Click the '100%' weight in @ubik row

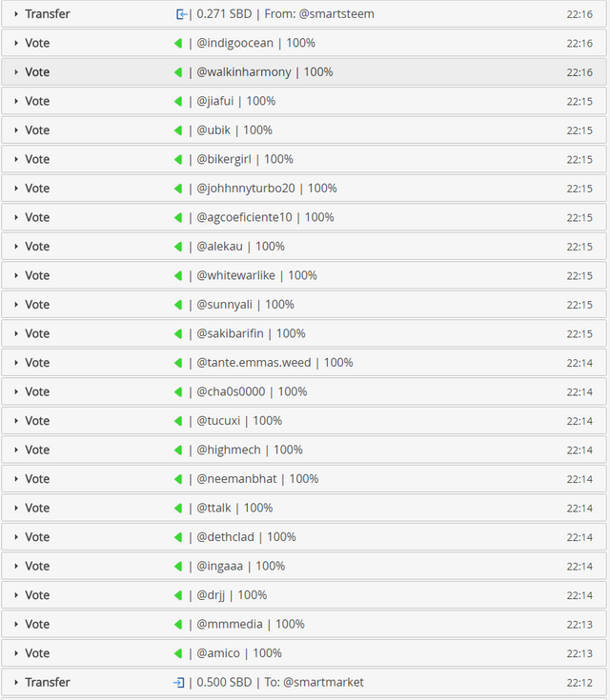(258, 130)
